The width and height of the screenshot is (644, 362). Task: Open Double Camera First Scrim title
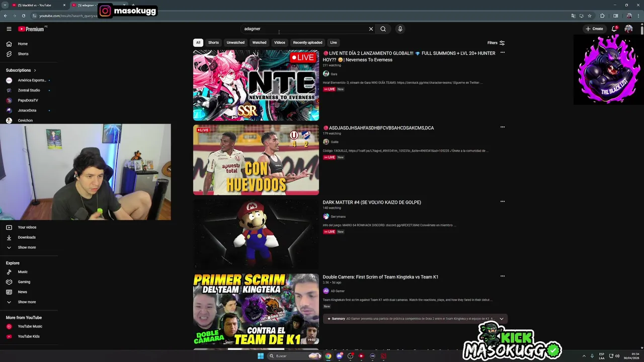coord(380,277)
